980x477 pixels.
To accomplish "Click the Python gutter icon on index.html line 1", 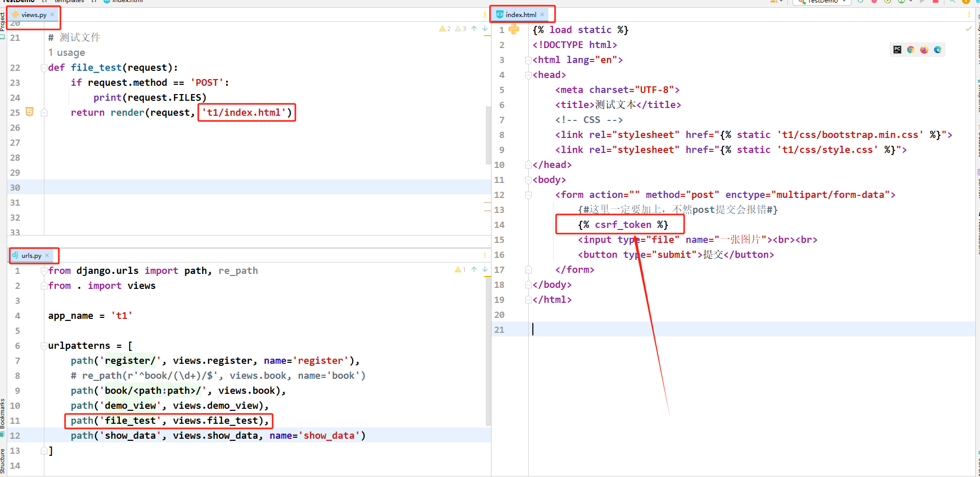I will (514, 29).
